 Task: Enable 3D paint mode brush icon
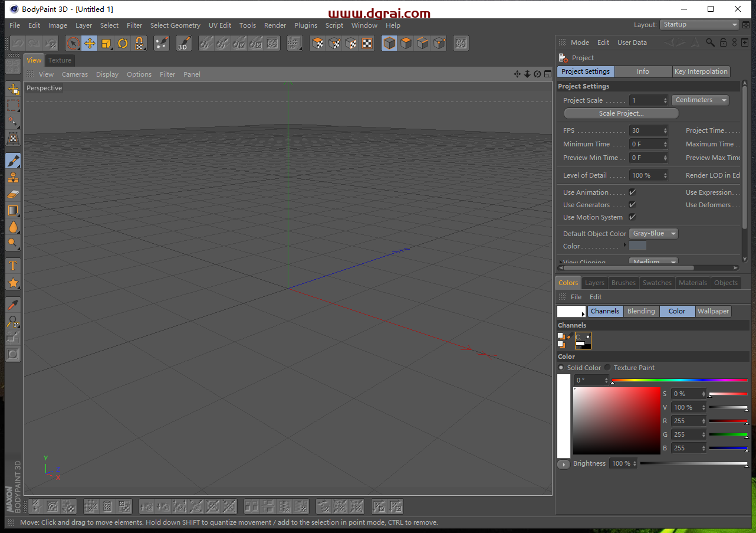pos(184,43)
